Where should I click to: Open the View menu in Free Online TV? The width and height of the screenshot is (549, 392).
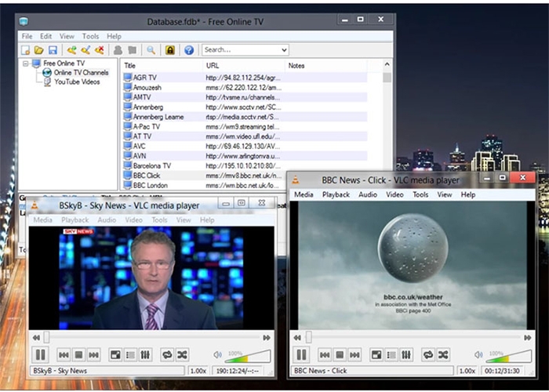[x=67, y=36]
